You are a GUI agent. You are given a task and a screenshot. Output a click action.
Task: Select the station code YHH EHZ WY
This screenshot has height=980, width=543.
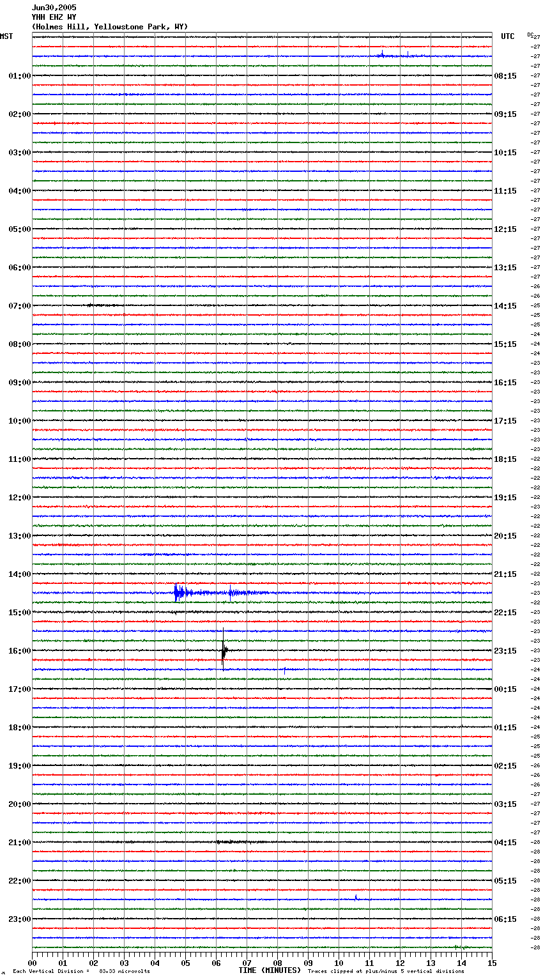point(54,17)
